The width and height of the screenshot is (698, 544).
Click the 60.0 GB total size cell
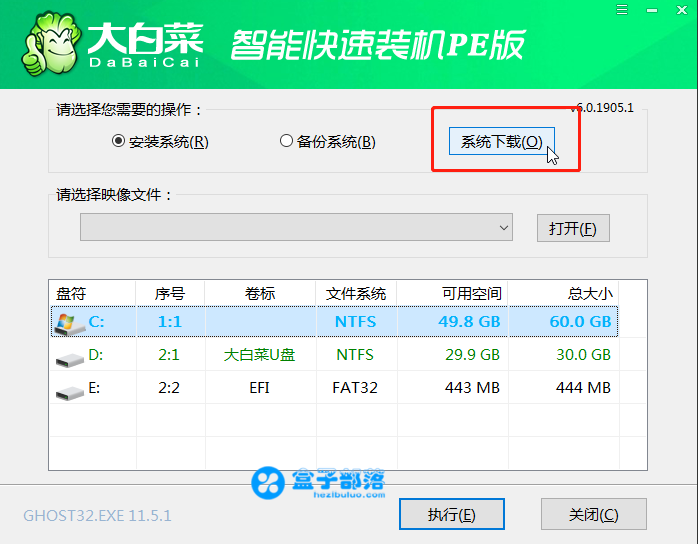point(580,321)
